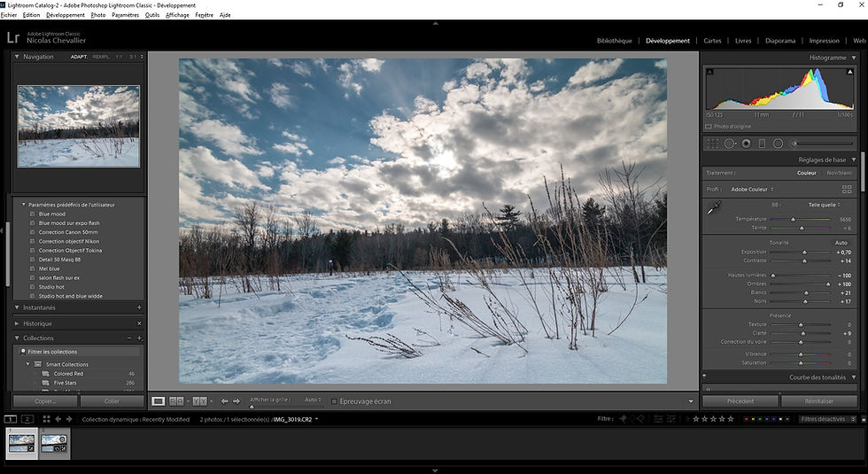This screenshot has width=868, height=474.
Task: Add a new collection with plus icon
Action: pos(139,338)
